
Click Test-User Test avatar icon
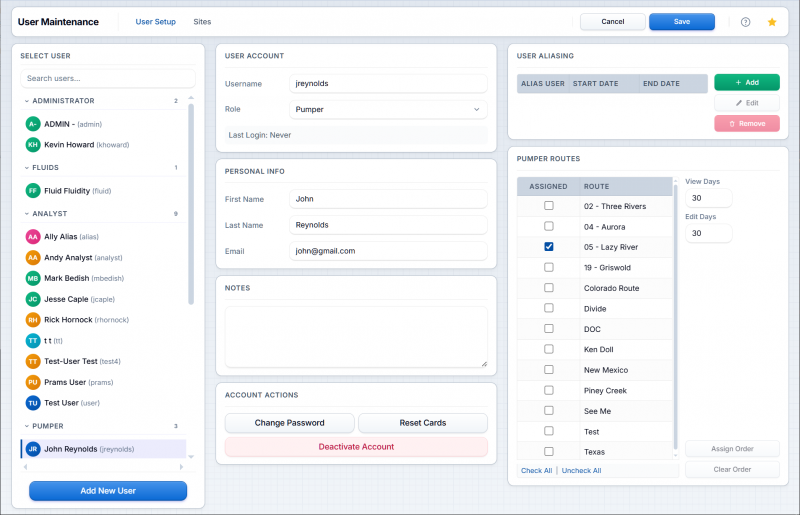click(x=33, y=361)
